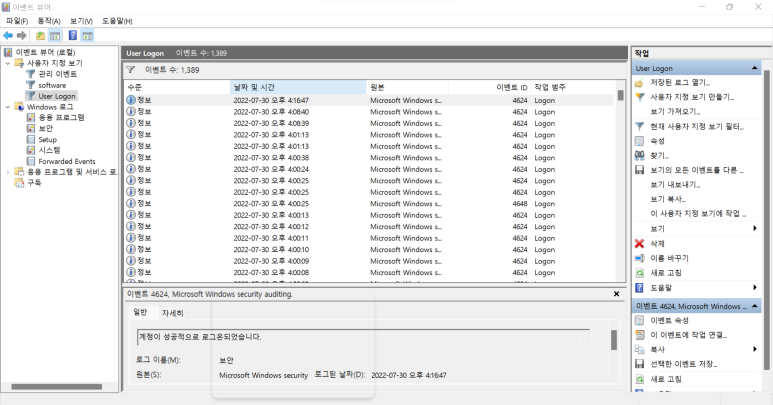The width and height of the screenshot is (773, 405).
Task: Click 이 이벤트에 작업 연결 icon
Action: [x=639, y=335]
